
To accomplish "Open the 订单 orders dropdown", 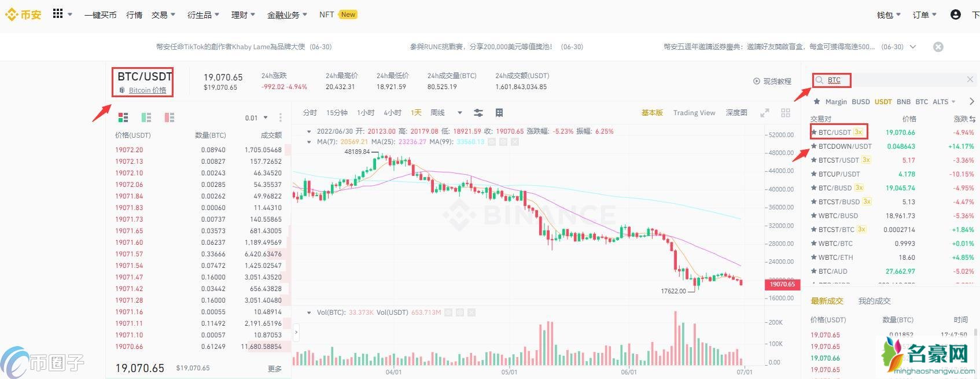I will click(924, 15).
